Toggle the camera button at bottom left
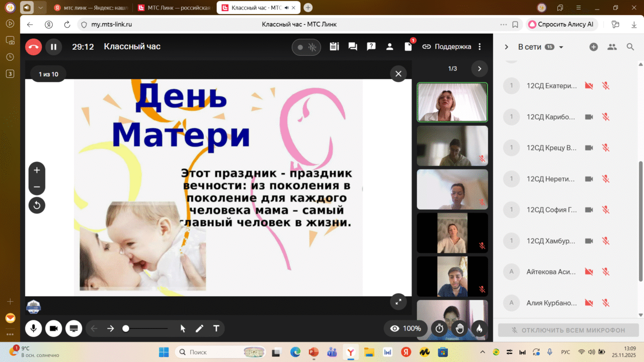Screen dimensions: 644x362 pos(53,328)
